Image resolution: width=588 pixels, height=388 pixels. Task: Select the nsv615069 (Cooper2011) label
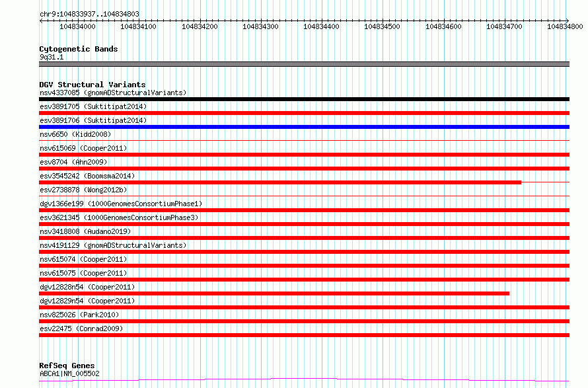click(83, 148)
